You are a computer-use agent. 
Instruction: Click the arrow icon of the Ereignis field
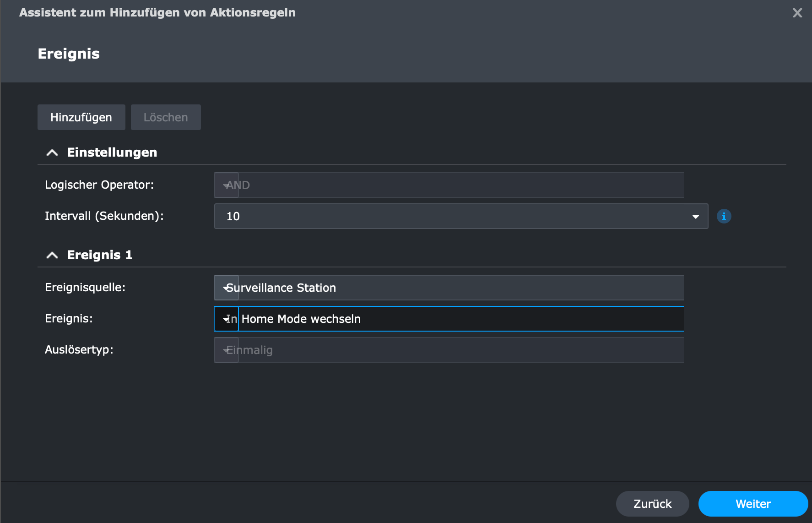(x=226, y=319)
